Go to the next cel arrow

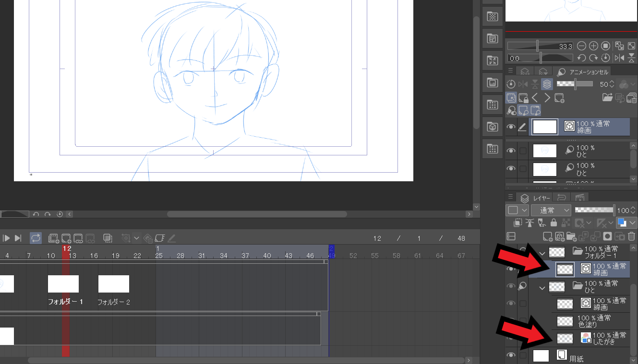pyautogui.click(x=547, y=98)
